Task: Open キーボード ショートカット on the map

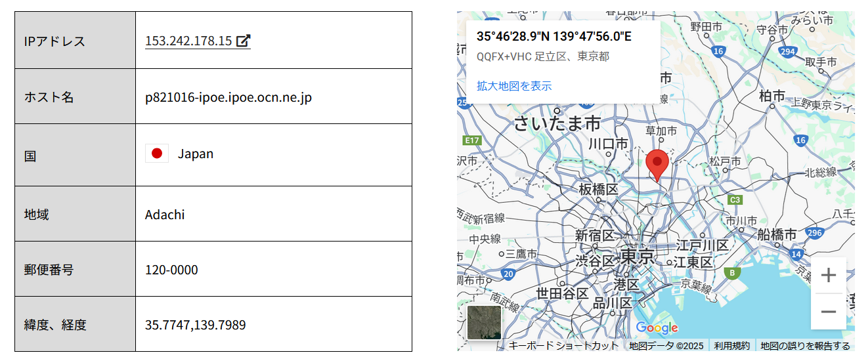Action: (x=563, y=345)
